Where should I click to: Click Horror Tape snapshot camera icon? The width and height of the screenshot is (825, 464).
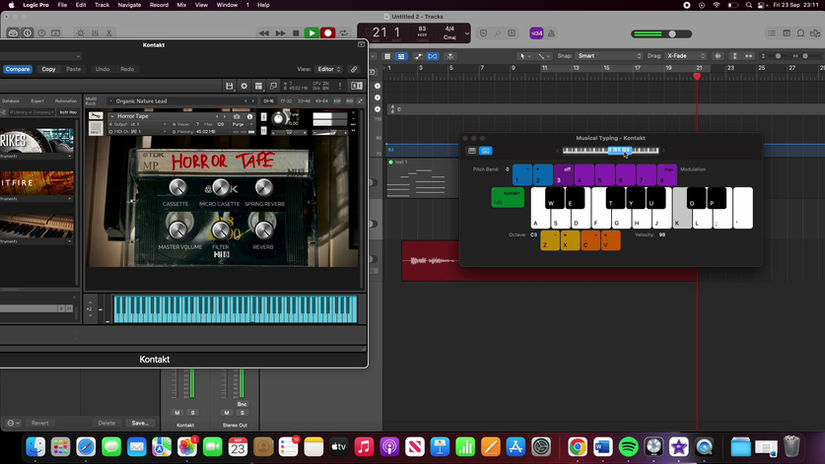click(x=237, y=116)
